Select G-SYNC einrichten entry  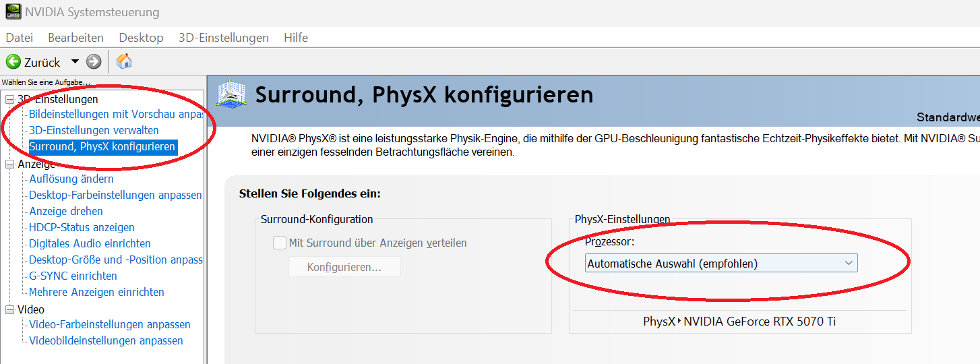[x=73, y=276]
